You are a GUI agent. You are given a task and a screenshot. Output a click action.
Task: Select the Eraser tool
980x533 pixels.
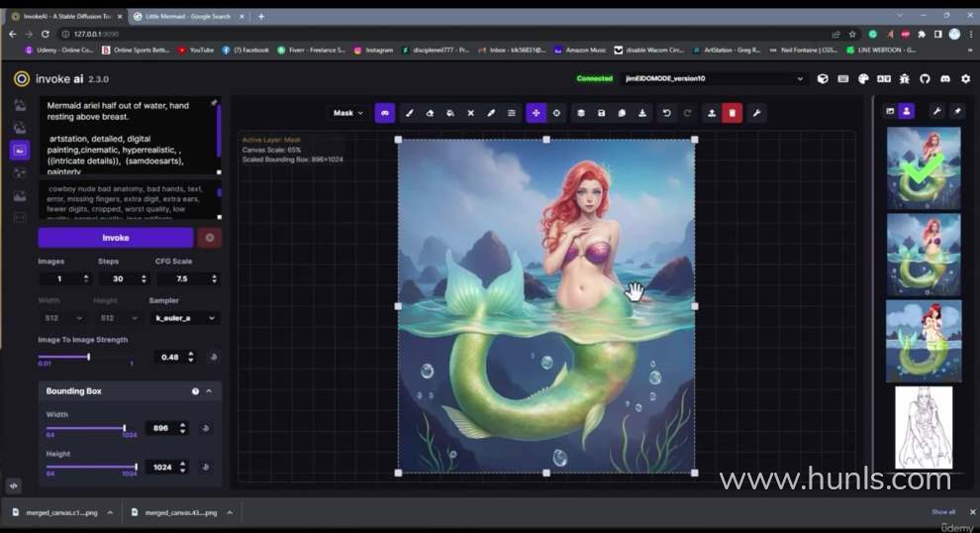[430, 113]
